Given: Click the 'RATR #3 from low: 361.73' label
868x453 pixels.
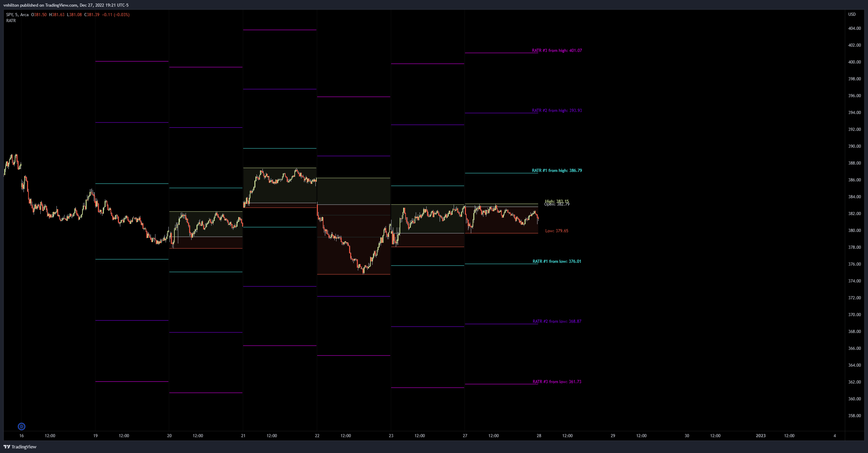Looking at the screenshot, I should pyautogui.click(x=557, y=382).
